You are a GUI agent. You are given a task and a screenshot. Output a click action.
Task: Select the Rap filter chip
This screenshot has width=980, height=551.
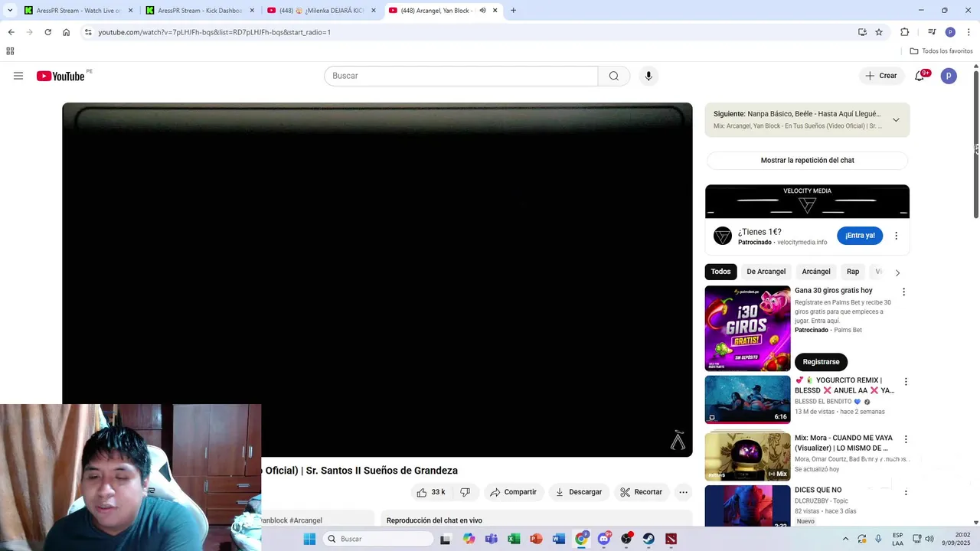pyautogui.click(x=853, y=272)
